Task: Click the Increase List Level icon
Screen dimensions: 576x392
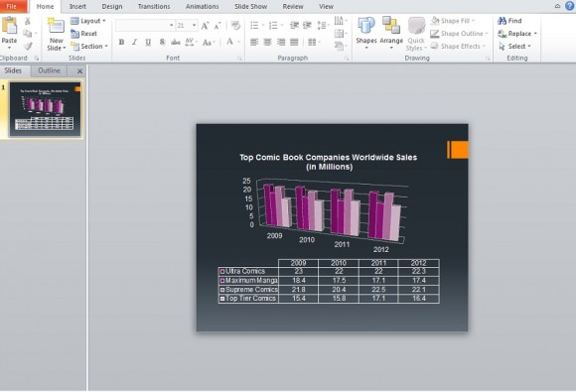Action: pos(307,26)
